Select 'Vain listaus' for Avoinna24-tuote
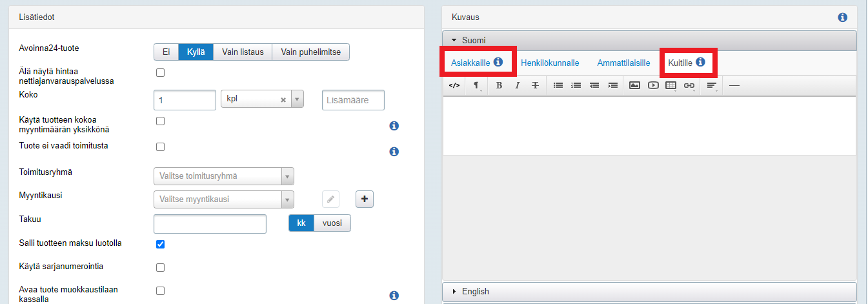 tap(243, 52)
